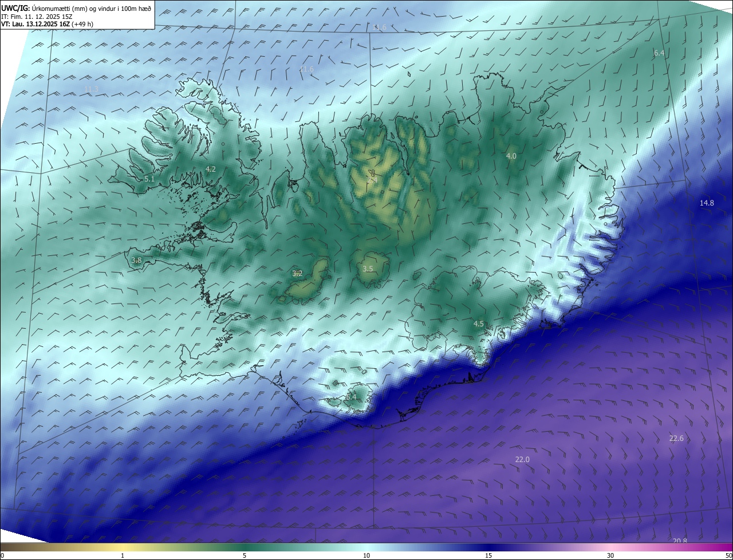Click the 15 tick label on the color scale

pos(488,555)
